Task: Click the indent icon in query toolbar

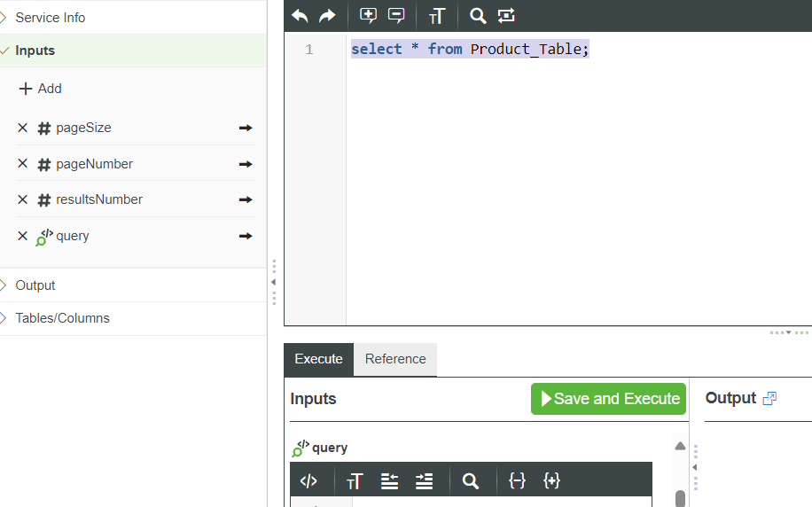Action: click(x=424, y=481)
